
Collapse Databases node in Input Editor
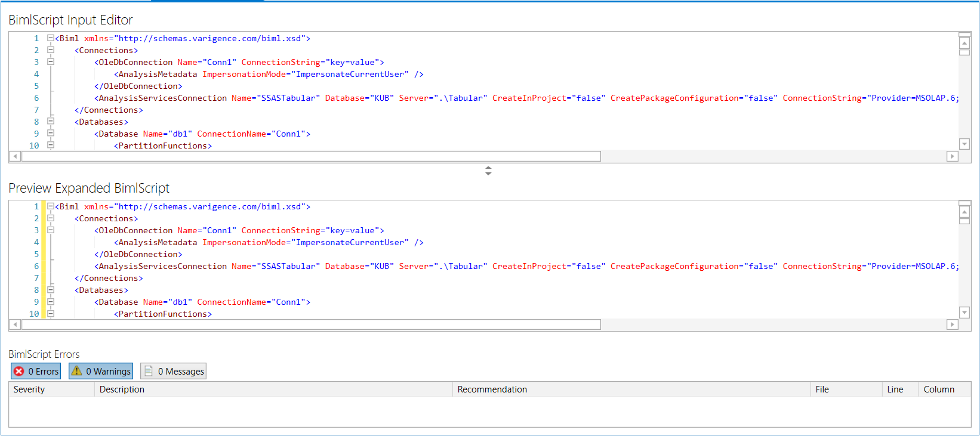(x=51, y=122)
